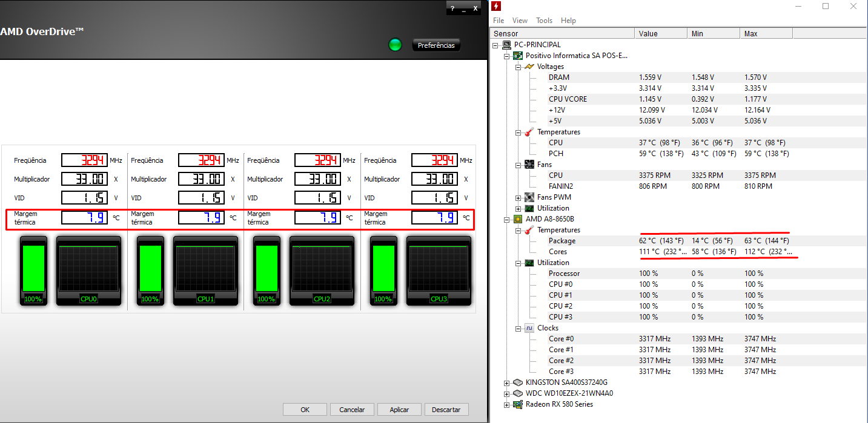
Task: Expand the KINGSTON SA400S37240G node
Action: click(507, 382)
